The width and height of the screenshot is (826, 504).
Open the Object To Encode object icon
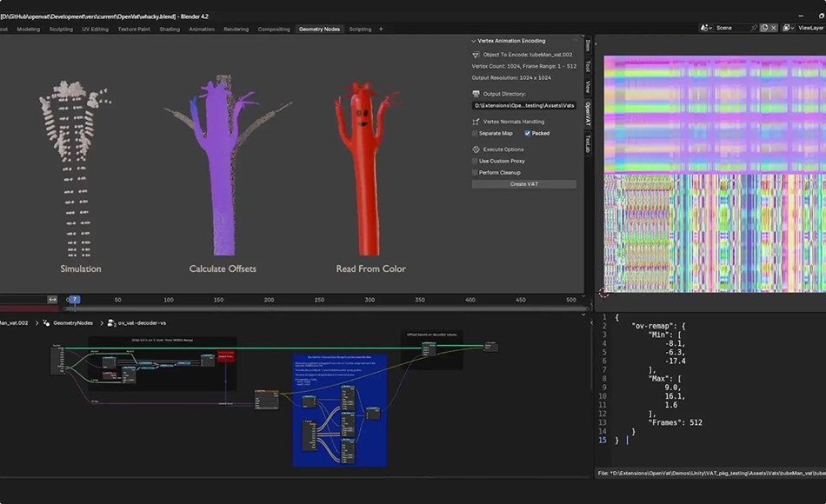(476, 54)
